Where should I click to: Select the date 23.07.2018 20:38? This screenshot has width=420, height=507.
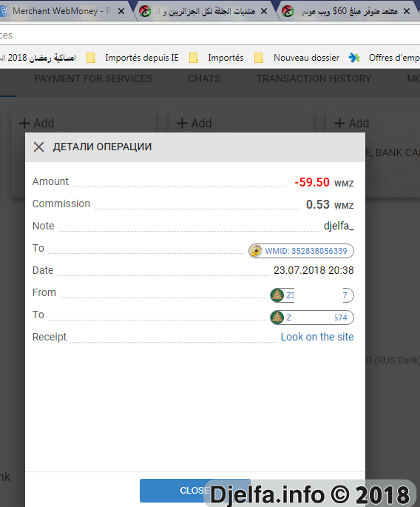click(314, 270)
